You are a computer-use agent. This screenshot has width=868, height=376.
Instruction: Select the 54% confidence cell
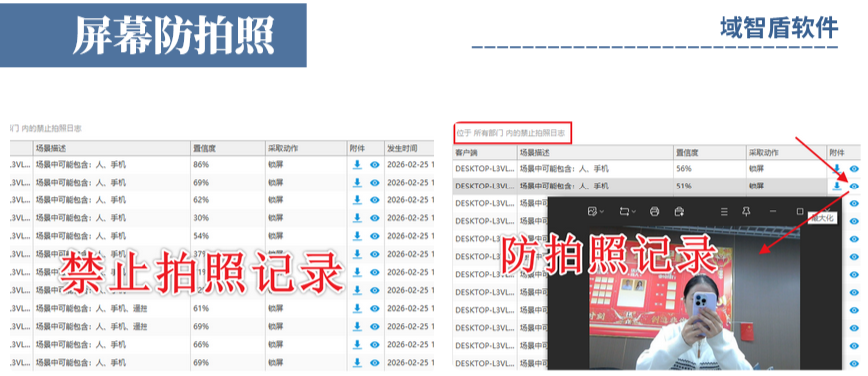tap(228, 236)
